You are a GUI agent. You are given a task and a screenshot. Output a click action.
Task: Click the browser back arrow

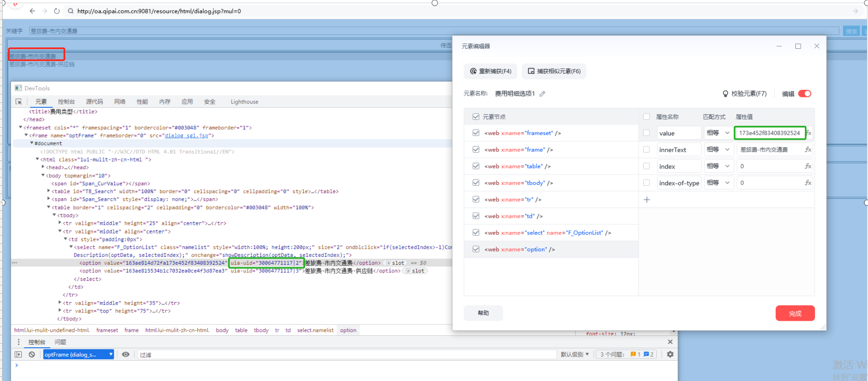[x=32, y=11]
